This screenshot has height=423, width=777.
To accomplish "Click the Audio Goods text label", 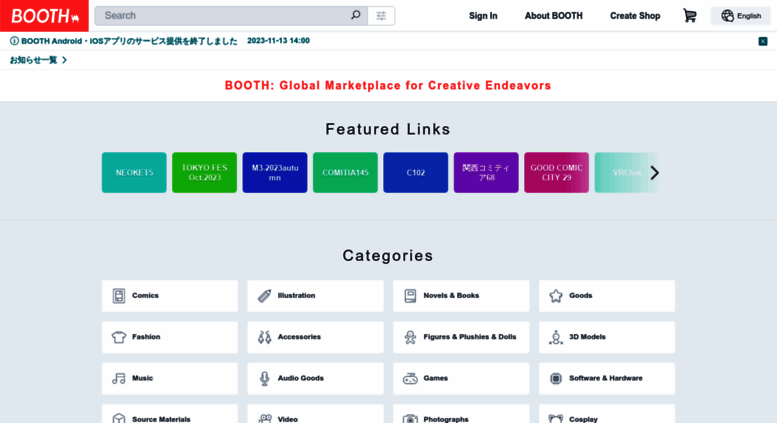I will tap(301, 378).
